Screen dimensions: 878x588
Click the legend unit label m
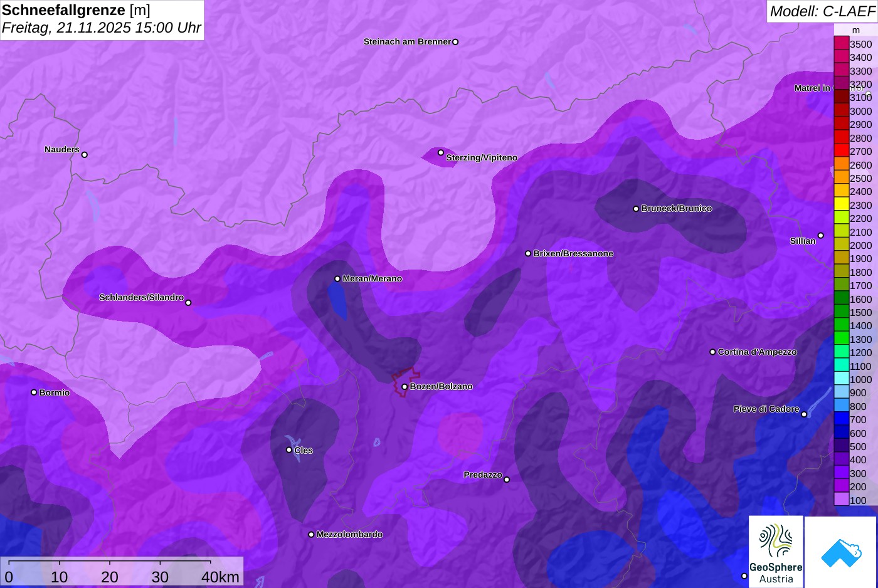click(x=856, y=30)
